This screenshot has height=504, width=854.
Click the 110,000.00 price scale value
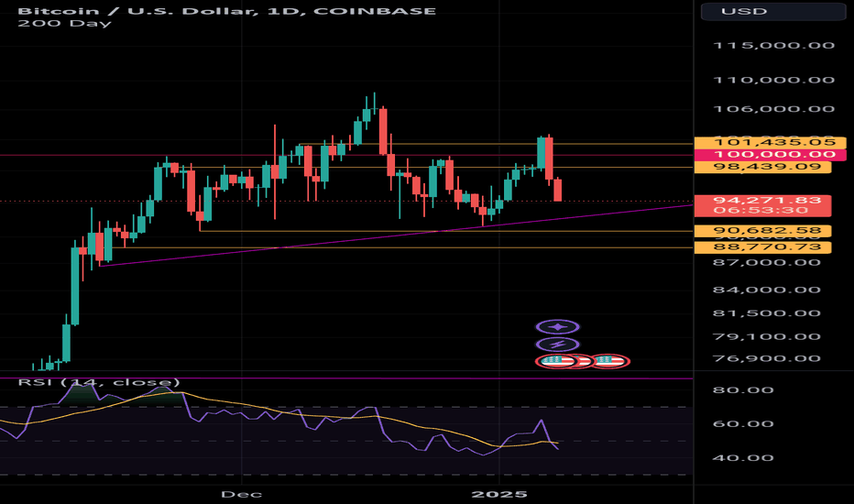point(773,81)
